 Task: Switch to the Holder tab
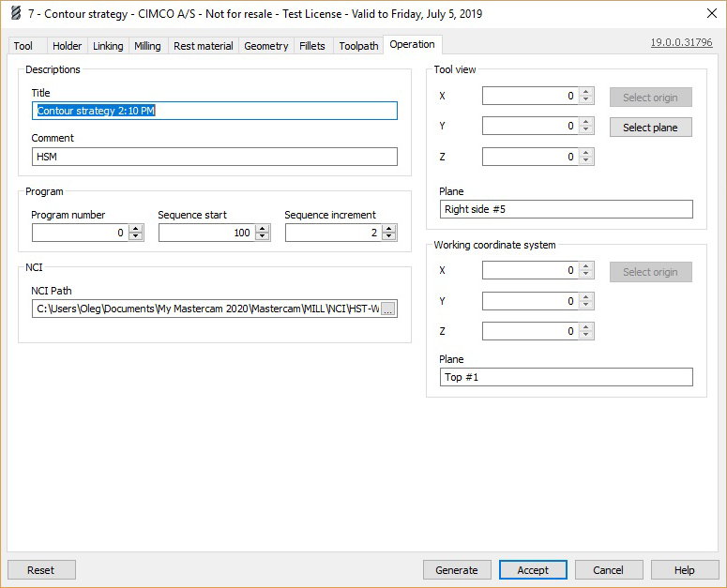[x=67, y=46]
